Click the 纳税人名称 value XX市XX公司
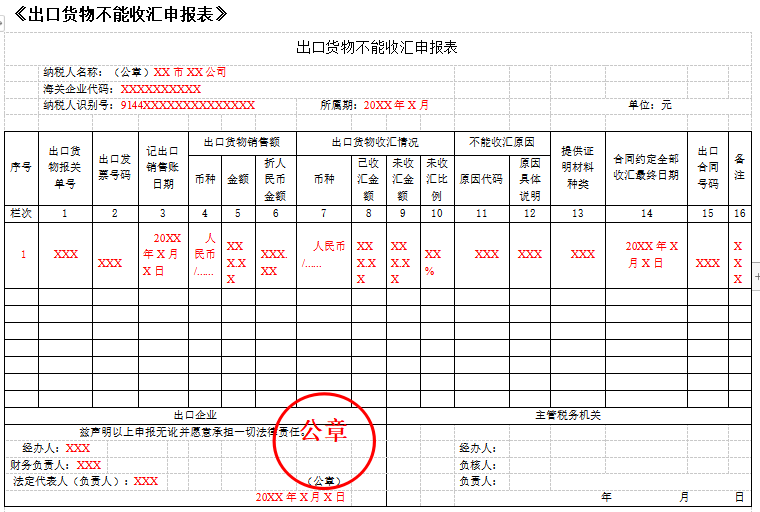The width and height of the screenshot is (760, 512). point(190,72)
